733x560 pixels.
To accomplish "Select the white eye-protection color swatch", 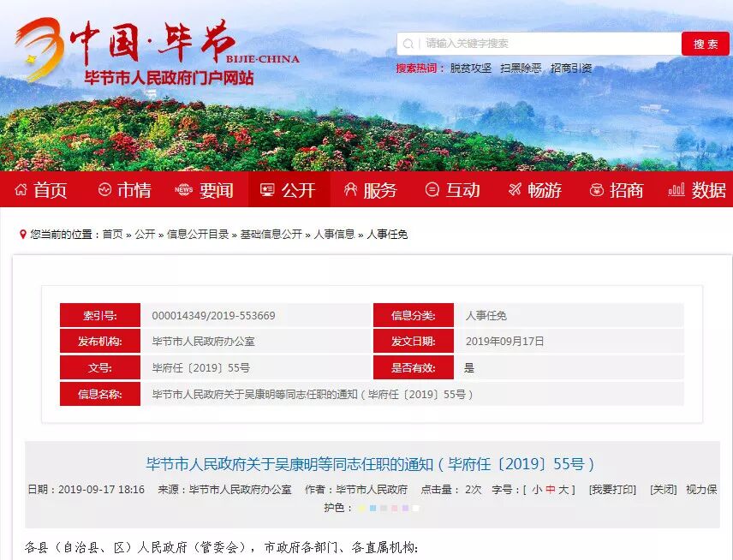I will 416,508.
